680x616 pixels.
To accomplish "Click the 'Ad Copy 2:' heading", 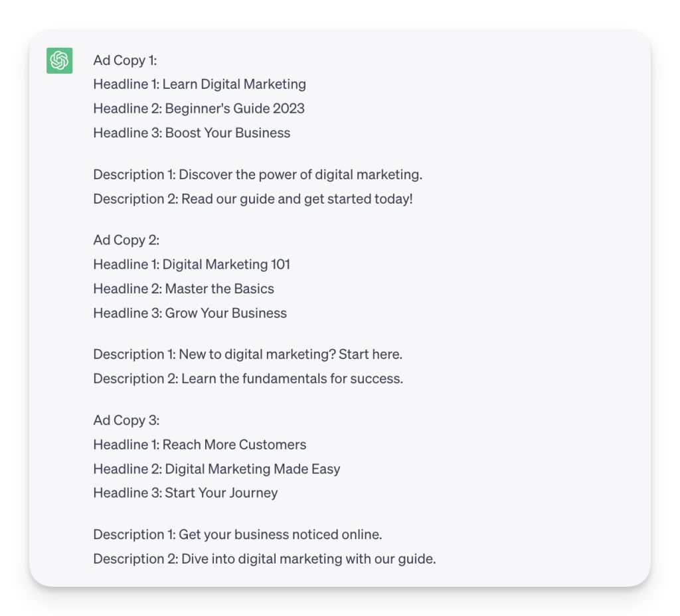I will point(126,240).
